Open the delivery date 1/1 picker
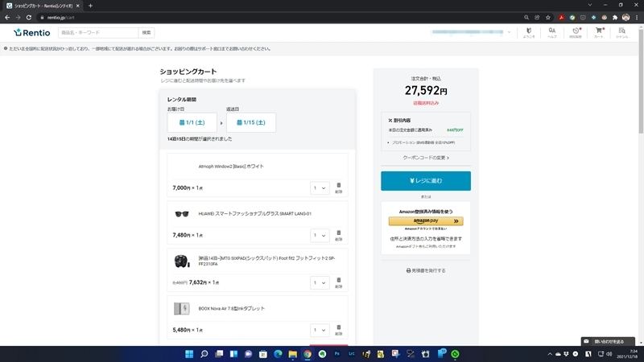The width and height of the screenshot is (644, 362). tap(192, 122)
